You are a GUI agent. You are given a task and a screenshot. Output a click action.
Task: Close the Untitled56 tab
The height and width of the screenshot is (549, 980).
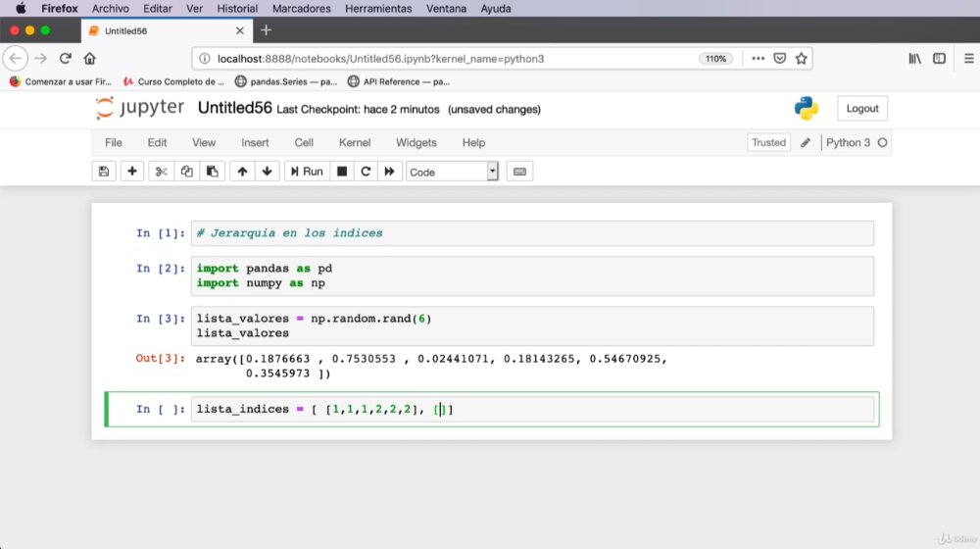click(x=239, y=30)
